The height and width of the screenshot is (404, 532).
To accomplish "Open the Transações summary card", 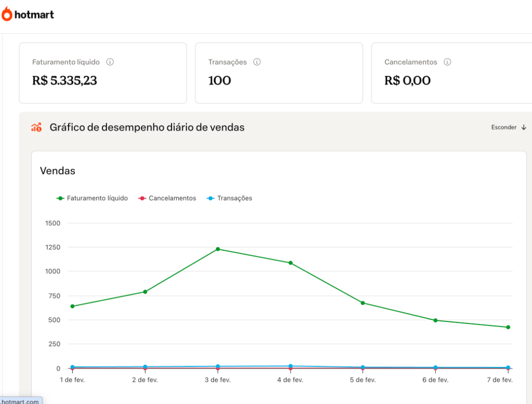I will click(278, 73).
